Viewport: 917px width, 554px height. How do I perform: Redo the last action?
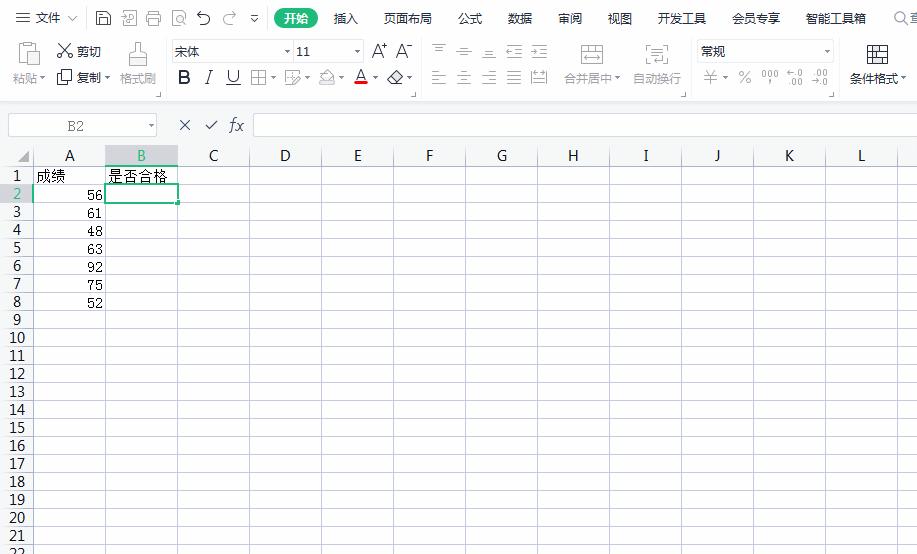229,18
